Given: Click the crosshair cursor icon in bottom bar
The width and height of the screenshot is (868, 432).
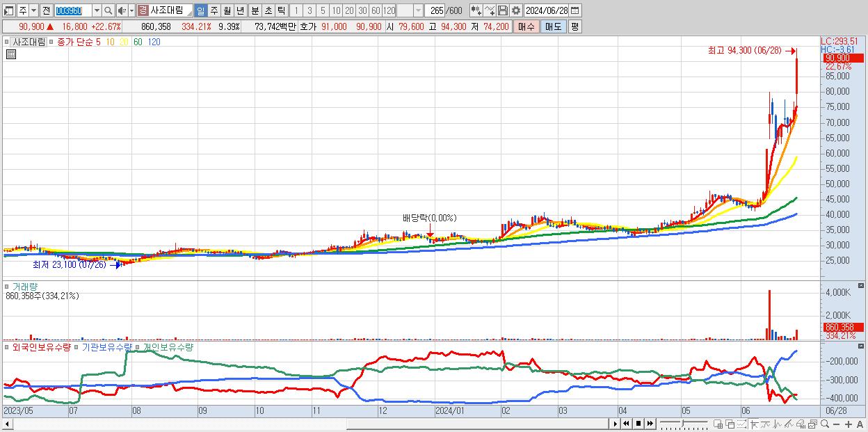Looking at the screenshot, I should coord(754,424).
